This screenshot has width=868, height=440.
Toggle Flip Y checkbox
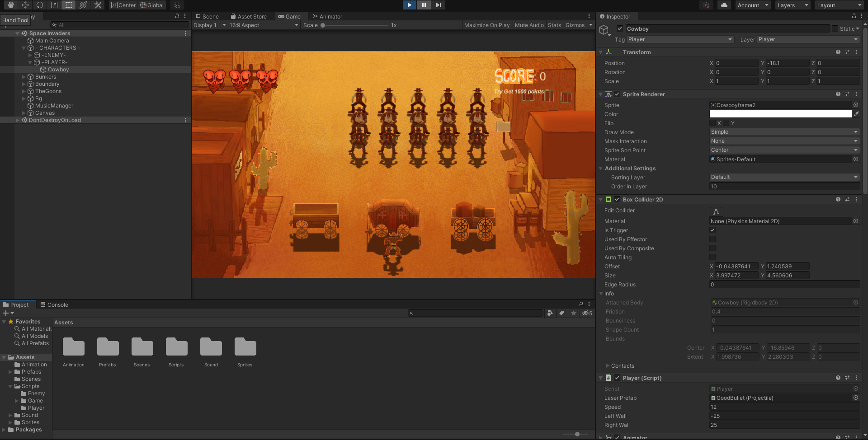pos(726,123)
